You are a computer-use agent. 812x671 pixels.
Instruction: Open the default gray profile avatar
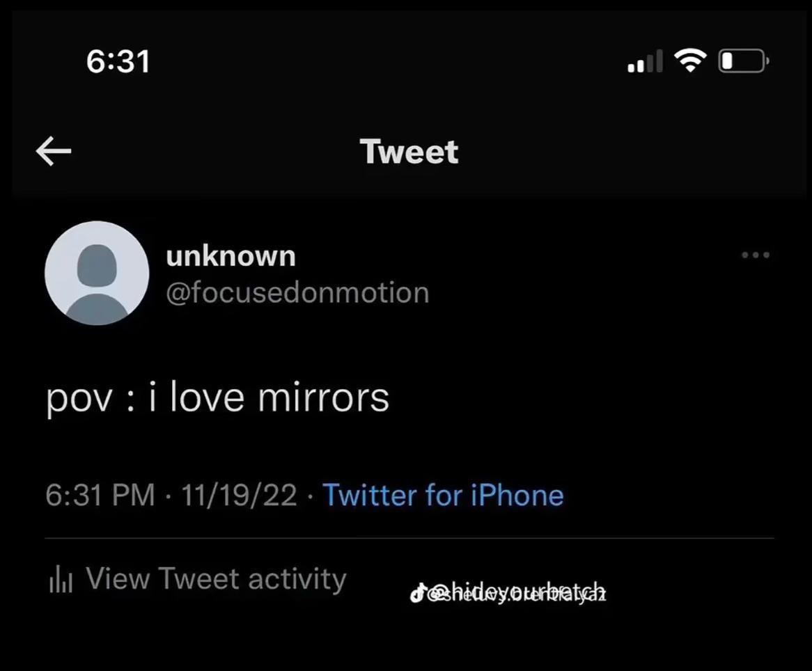pyautogui.click(x=97, y=273)
